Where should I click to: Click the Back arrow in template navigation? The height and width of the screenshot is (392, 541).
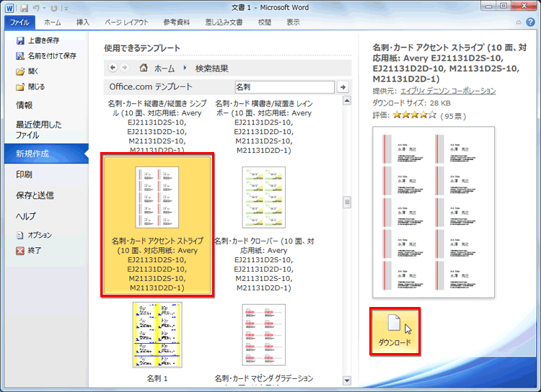click(113, 68)
